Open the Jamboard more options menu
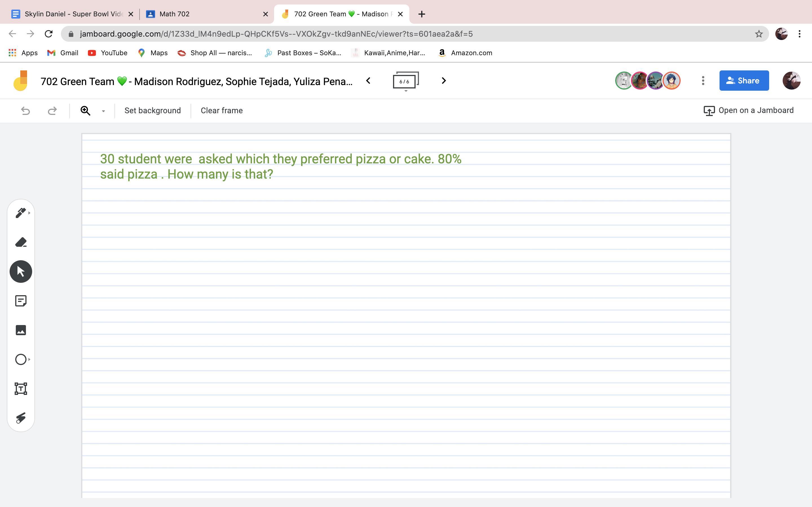The width and height of the screenshot is (812, 507). click(703, 81)
